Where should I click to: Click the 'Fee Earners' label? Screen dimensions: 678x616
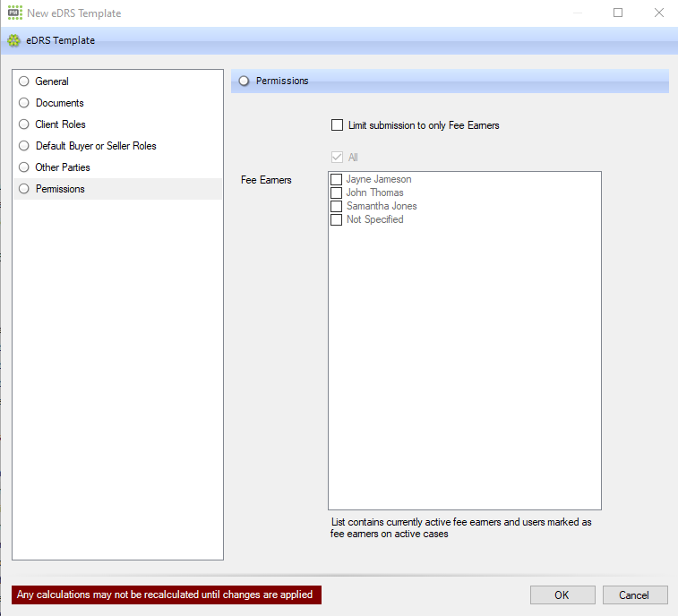tap(266, 180)
